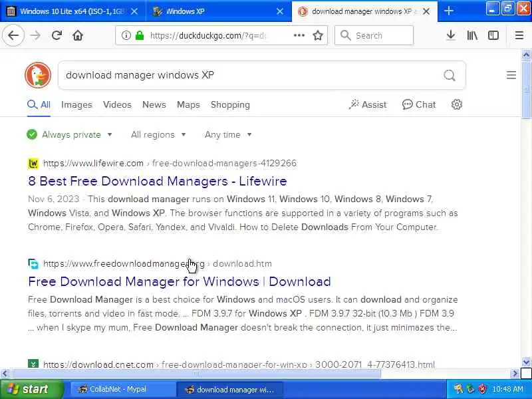Open the Chat feature
532x399 pixels.
419,104
